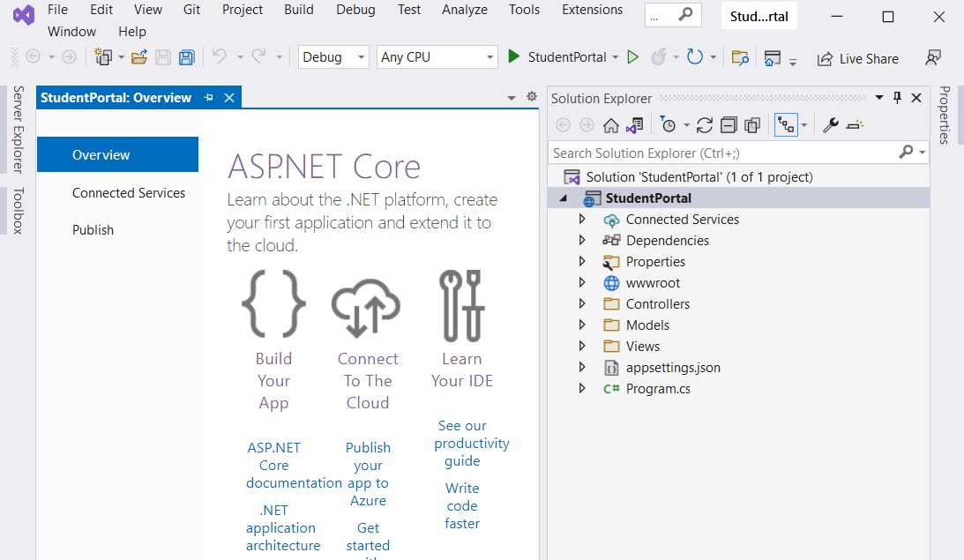
Task: Toggle the Solution Explorer auto-hide pin
Action: tap(898, 98)
